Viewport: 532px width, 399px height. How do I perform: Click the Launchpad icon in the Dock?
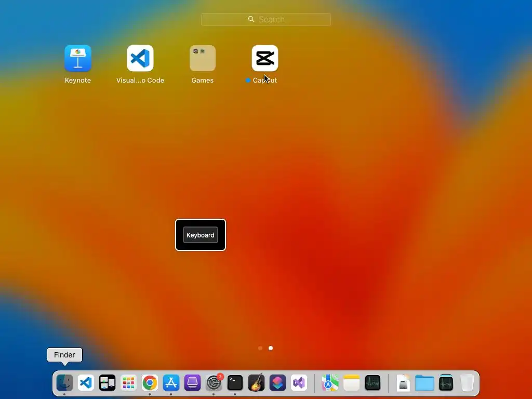click(129, 383)
